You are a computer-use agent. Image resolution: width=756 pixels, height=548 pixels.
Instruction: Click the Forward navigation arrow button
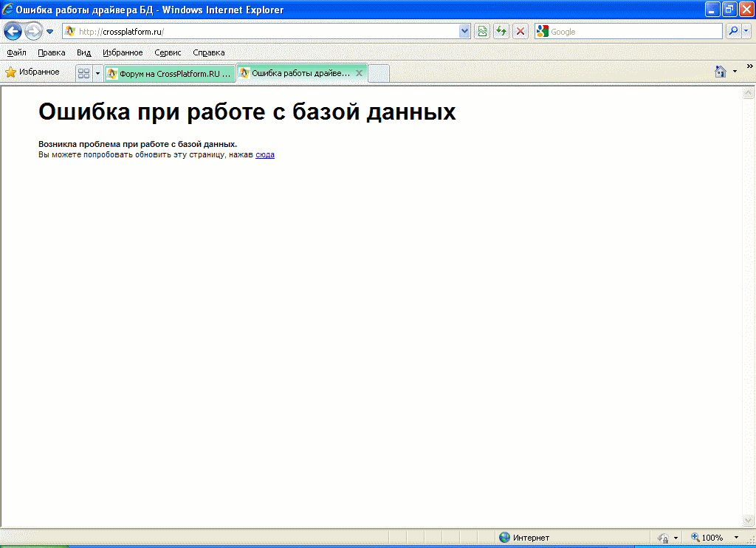click(33, 31)
